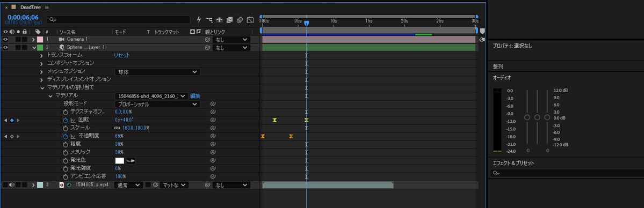Toggle the shy layers hide icon
This screenshot has width=644, height=208.
coord(219,19)
